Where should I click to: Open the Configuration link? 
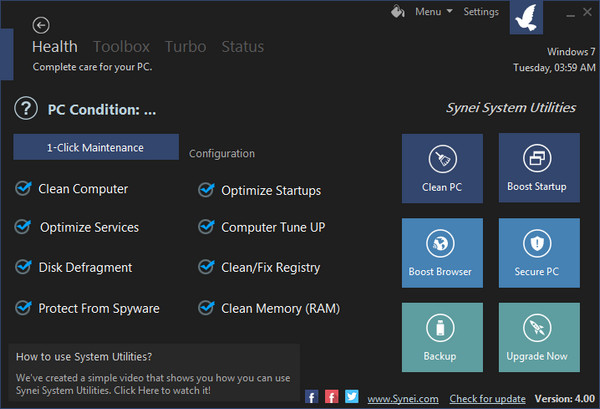[x=222, y=154]
